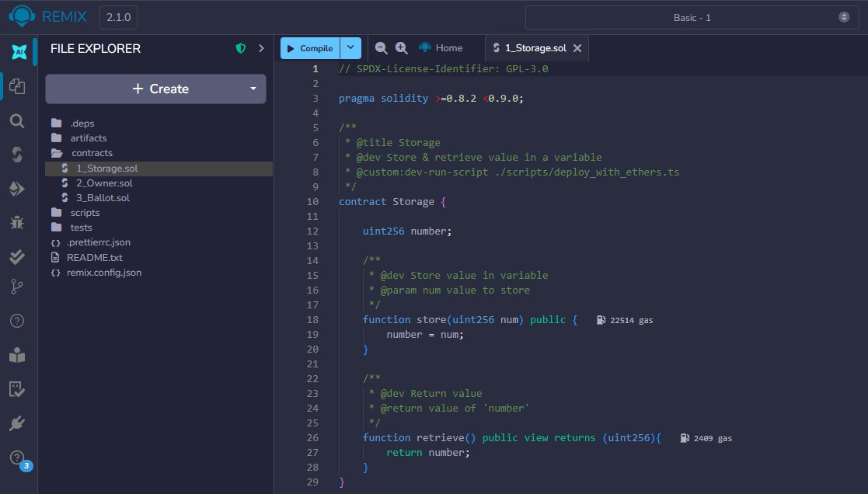868x494 pixels.
Task: Open the sidebar icon below Learneth
Action: (x=17, y=389)
